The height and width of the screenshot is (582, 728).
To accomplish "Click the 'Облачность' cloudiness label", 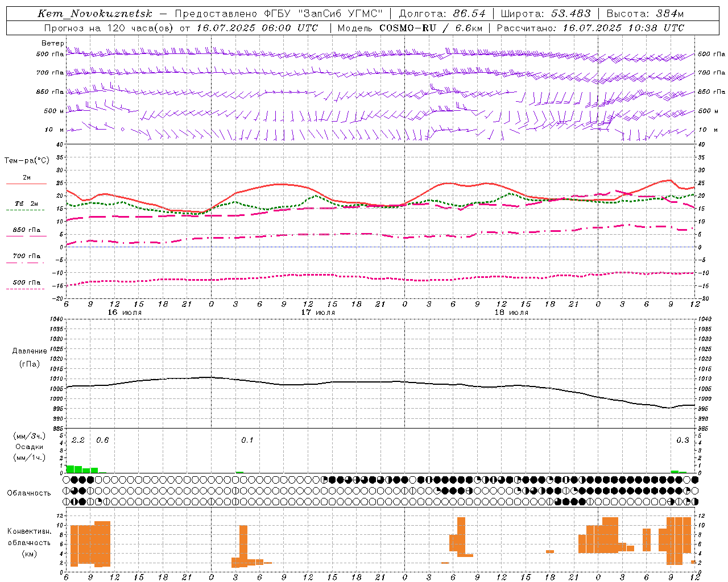I will (x=29, y=493).
